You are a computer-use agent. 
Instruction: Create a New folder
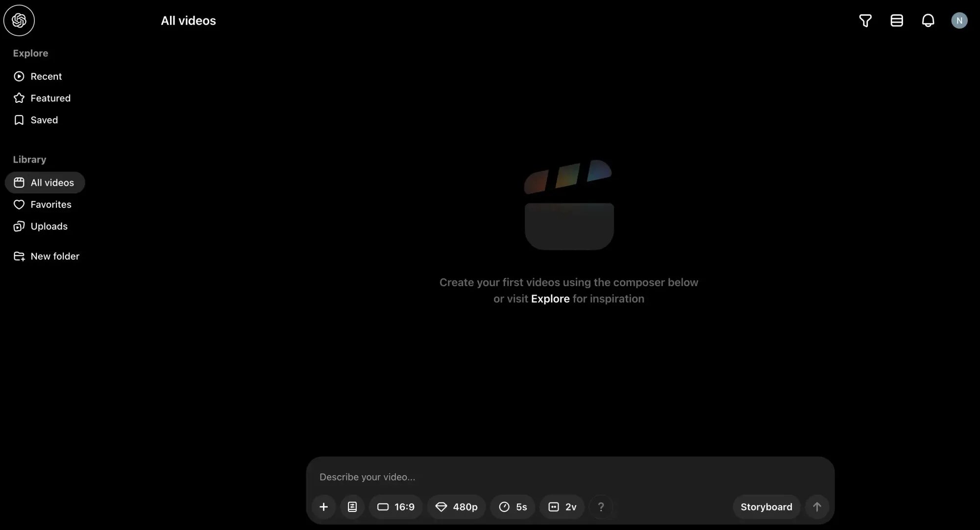tap(47, 256)
